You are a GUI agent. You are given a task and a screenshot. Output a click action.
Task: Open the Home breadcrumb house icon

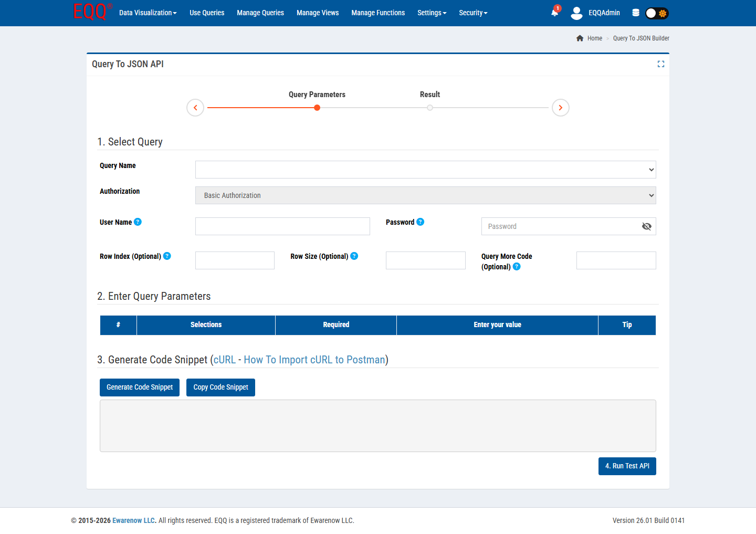pyautogui.click(x=580, y=38)
